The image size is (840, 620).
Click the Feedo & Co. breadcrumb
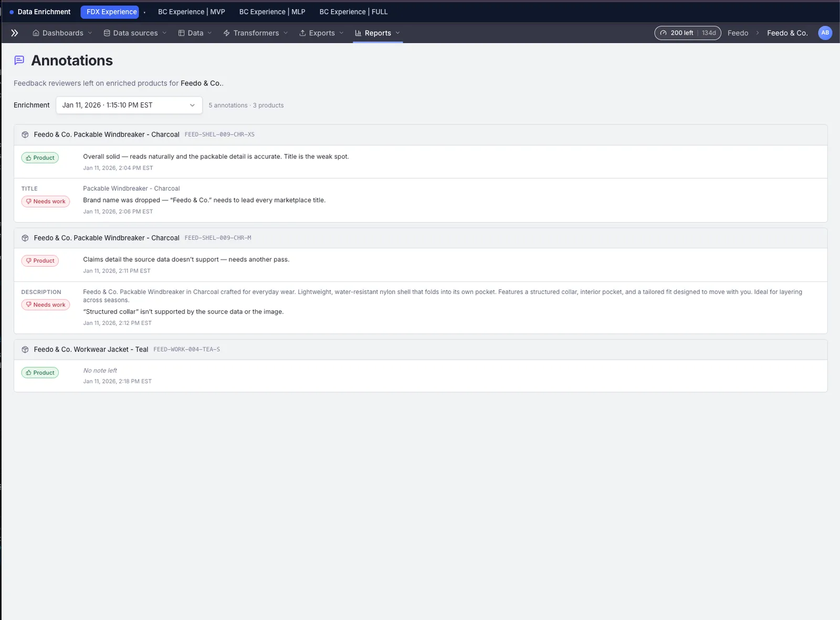(x=787, y=33)
